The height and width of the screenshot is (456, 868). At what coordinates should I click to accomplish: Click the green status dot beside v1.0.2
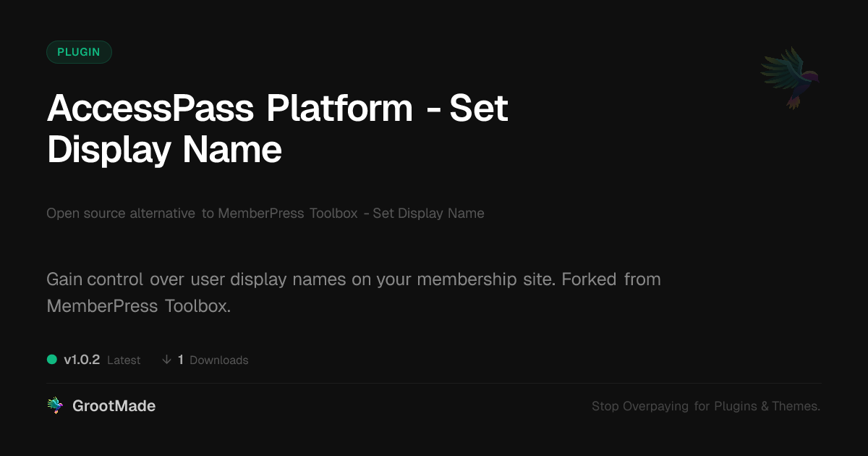click(52, 360)
